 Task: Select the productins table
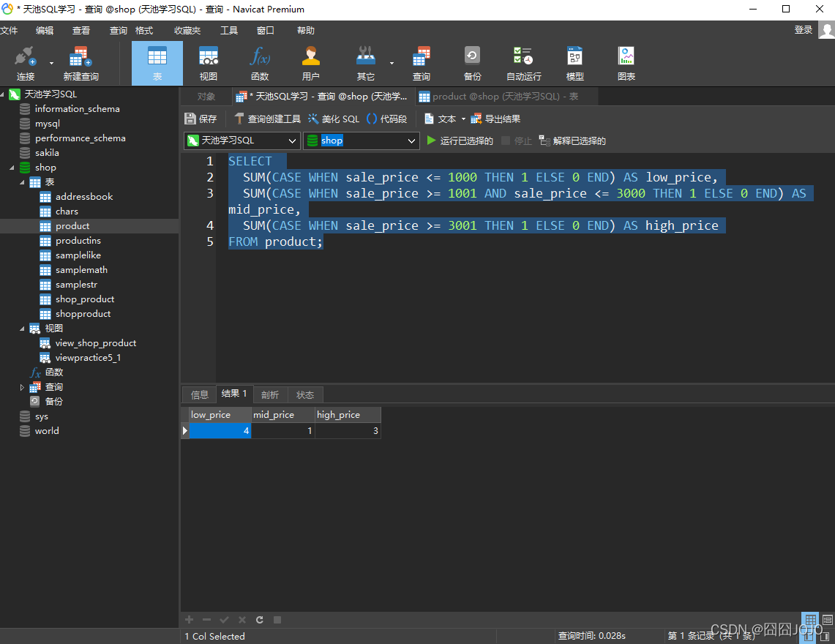pos(78,241)
